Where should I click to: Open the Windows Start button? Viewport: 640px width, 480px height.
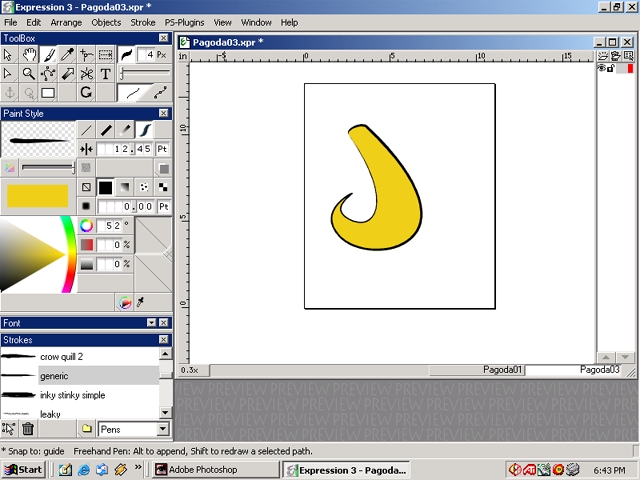(23, 470)
